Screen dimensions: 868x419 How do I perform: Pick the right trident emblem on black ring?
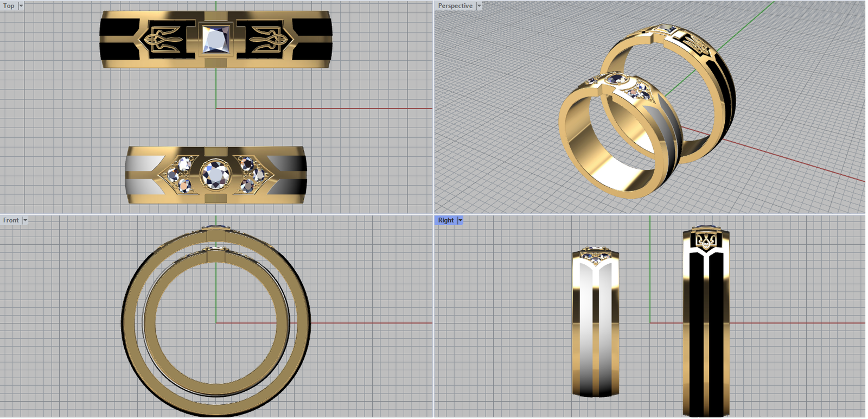click(269, 39)
